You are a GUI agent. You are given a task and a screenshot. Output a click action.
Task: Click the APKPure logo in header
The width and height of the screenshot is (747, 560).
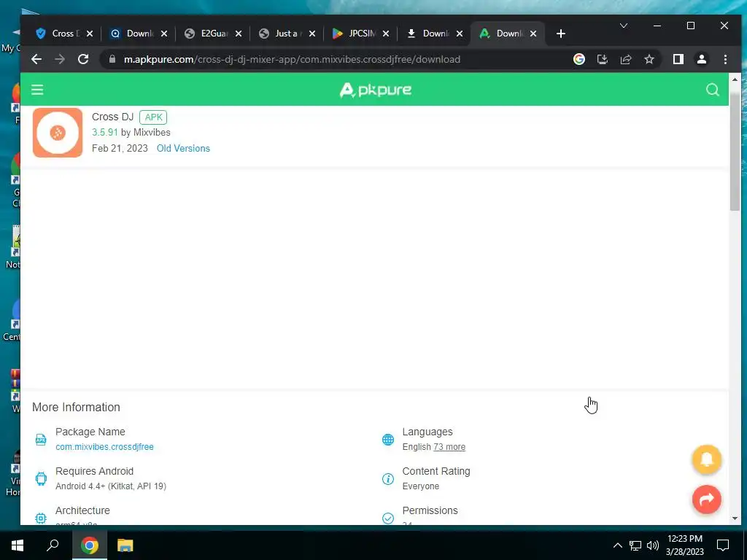[375, 90]
